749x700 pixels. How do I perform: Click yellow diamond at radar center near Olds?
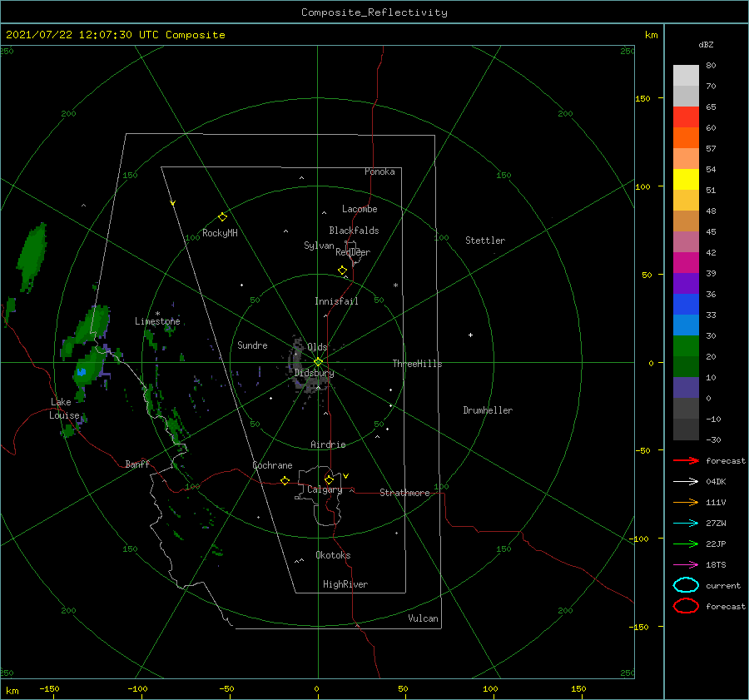[x=318, y=362]
